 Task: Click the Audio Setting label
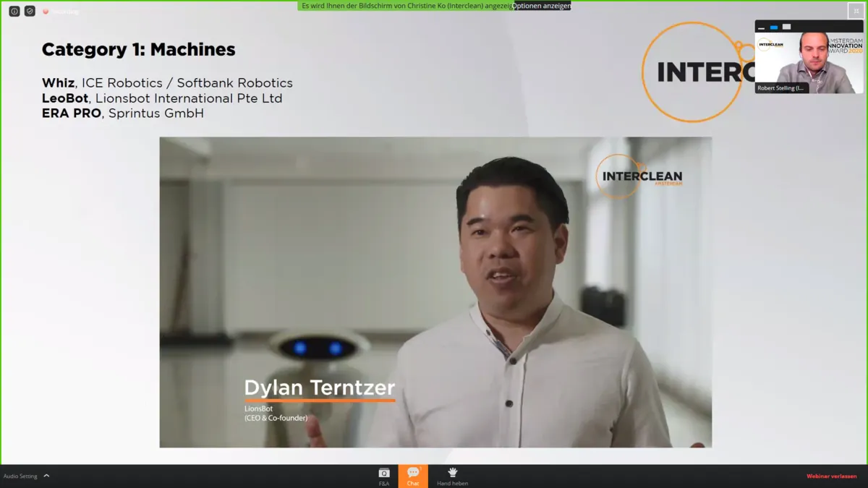coord(20,476)
